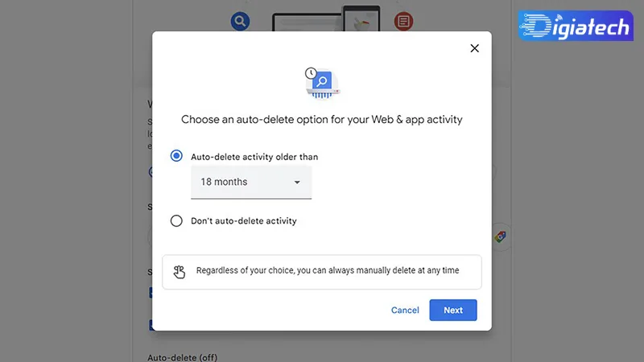Viewport: 644px width, 362px height.
Task: Click the Cancel button
Action: [405, 311]
